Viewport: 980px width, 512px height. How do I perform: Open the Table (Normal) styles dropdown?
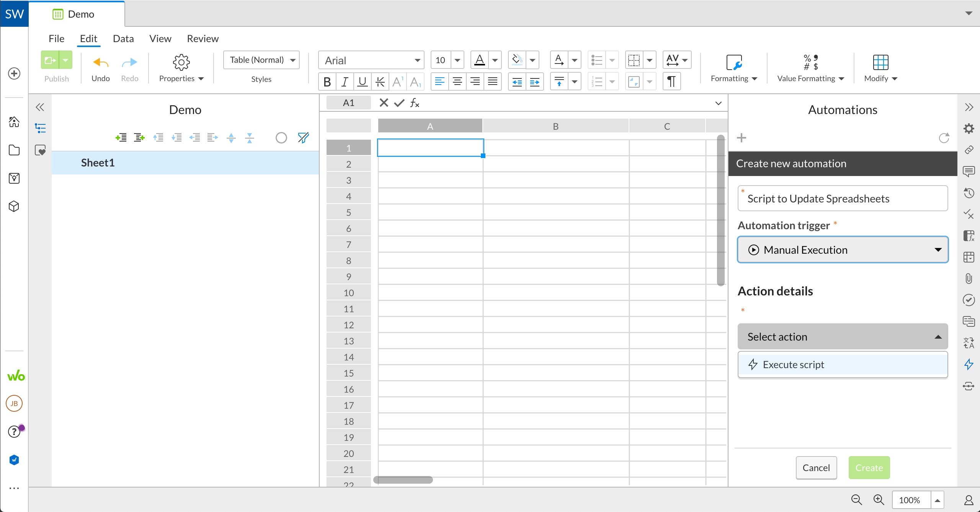(261, 60)
